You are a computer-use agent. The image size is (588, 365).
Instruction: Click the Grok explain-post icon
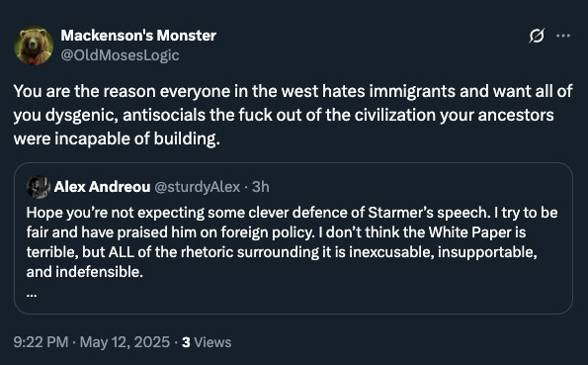click(537, 36)
